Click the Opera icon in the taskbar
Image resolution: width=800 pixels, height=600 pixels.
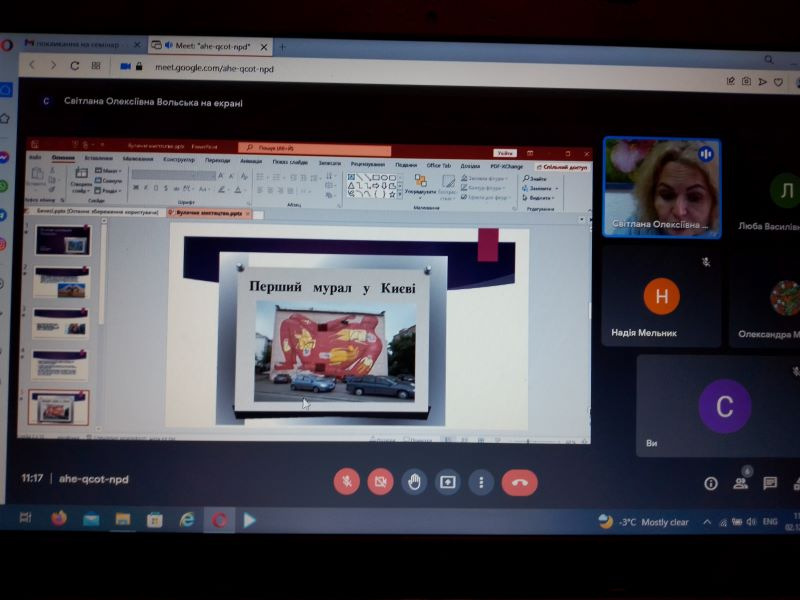(219, 520)
